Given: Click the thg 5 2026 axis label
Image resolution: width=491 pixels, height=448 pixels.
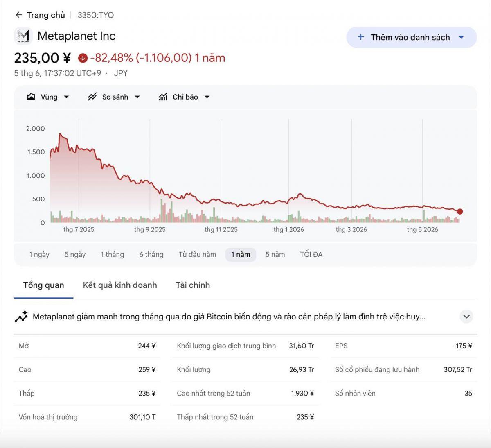Looking at the screenshot, I should tap(422, 230).
